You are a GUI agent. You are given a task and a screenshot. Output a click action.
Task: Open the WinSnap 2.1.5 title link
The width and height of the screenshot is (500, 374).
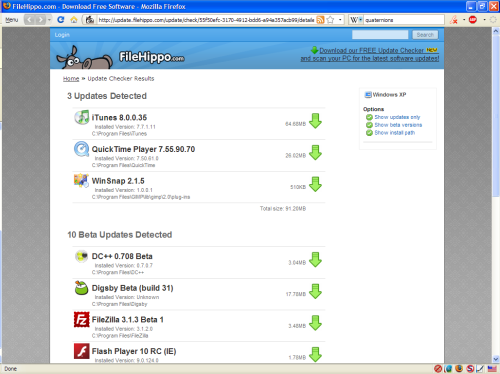pyautogui.click(x=118, y=181)
